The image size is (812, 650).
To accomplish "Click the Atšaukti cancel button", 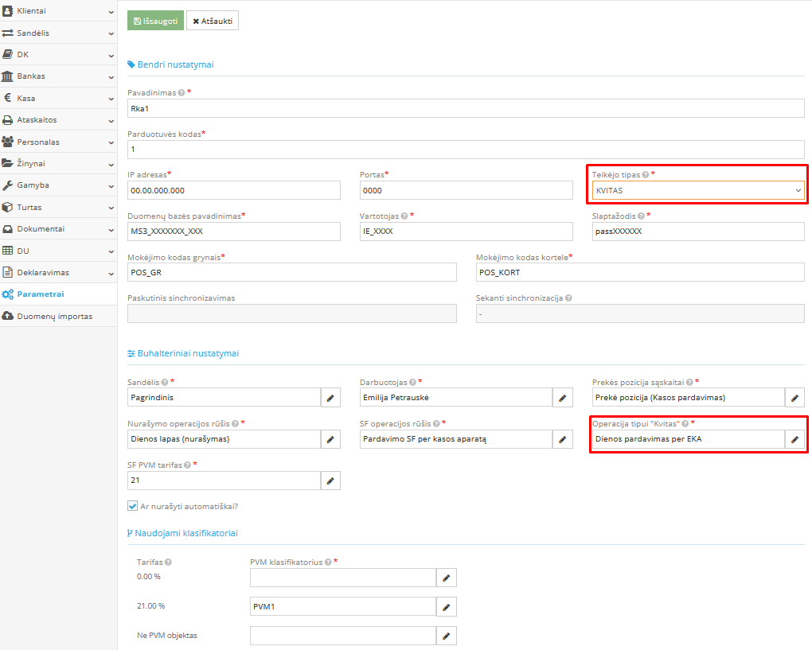I will [x=213, y=21].
